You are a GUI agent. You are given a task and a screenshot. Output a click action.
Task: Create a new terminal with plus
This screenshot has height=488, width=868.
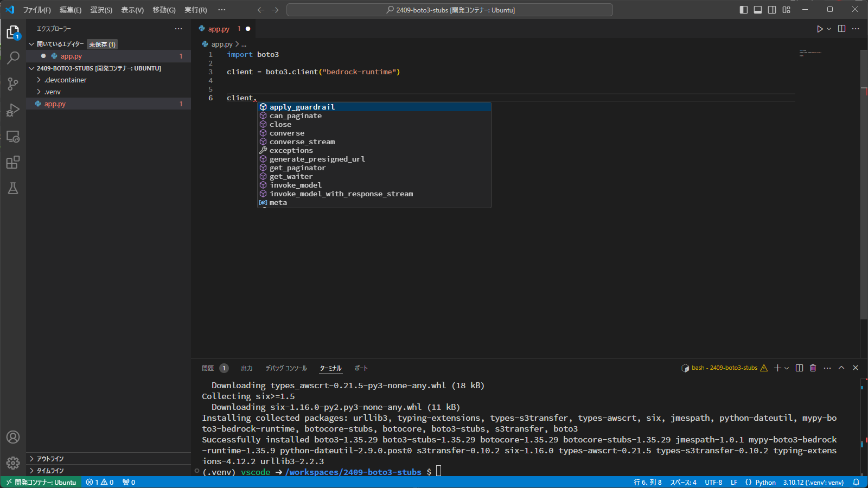777,368
